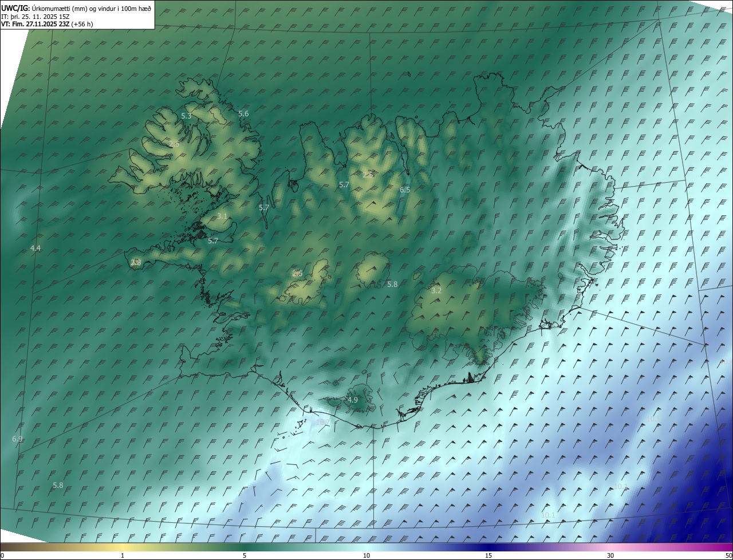Click the '10' tick label on the colour scale
733x560 pixels.
point(366,555)
